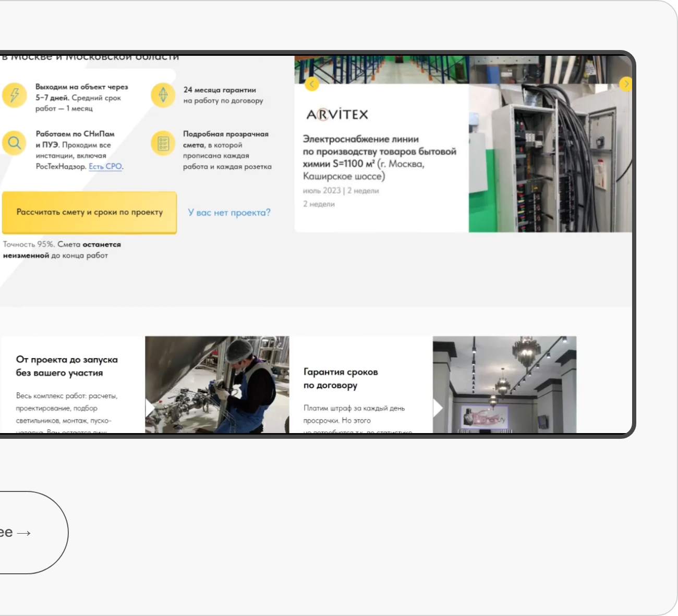Click the Электроснабжение линии project title
Viewport: 678px width, 616px height.
380,158
